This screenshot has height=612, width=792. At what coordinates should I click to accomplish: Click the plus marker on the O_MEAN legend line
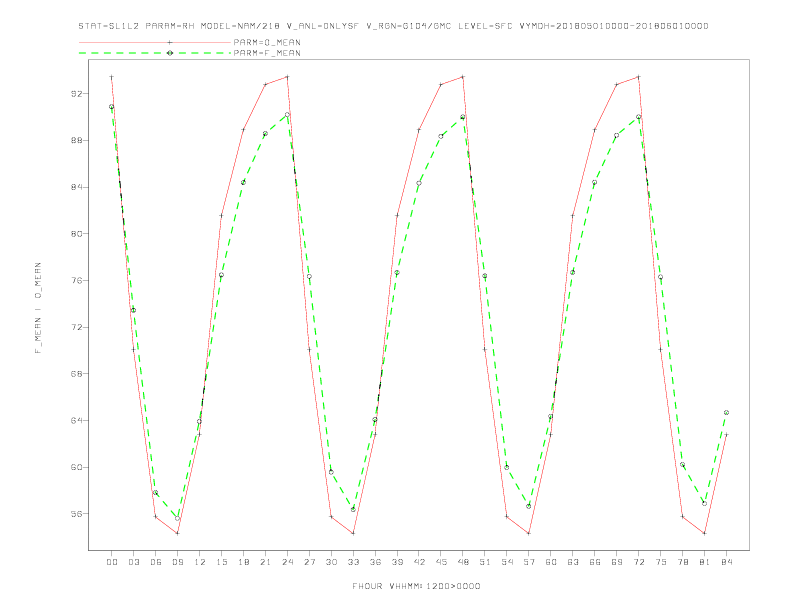tap(170, 42)
